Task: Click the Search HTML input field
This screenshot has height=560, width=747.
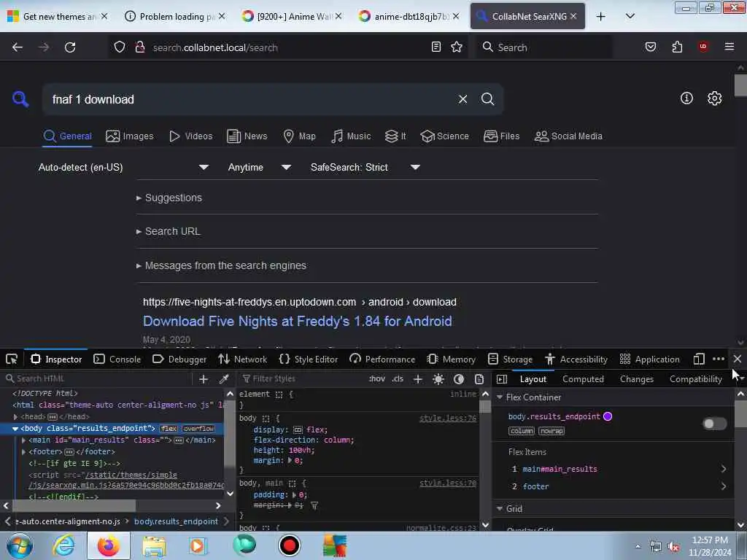Action: (x=98, y=378)
